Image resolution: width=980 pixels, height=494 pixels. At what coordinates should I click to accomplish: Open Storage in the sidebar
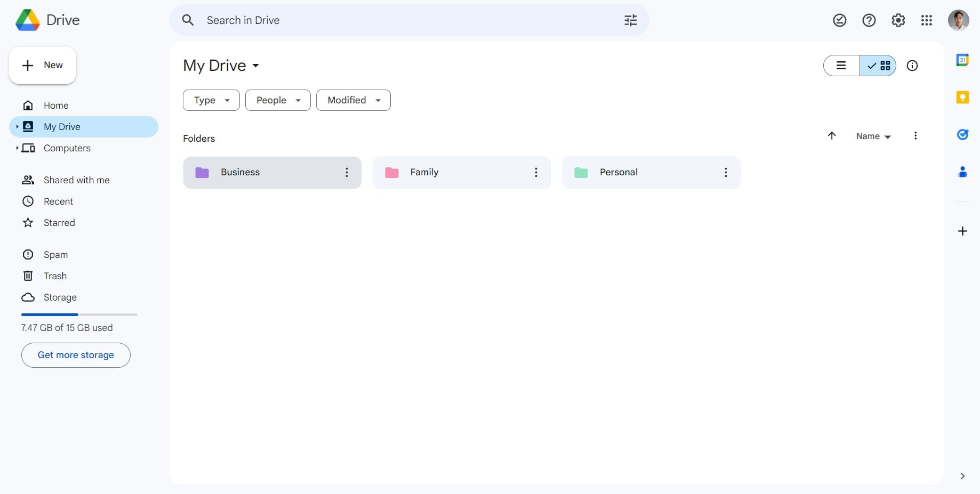[x=84, y=297]
